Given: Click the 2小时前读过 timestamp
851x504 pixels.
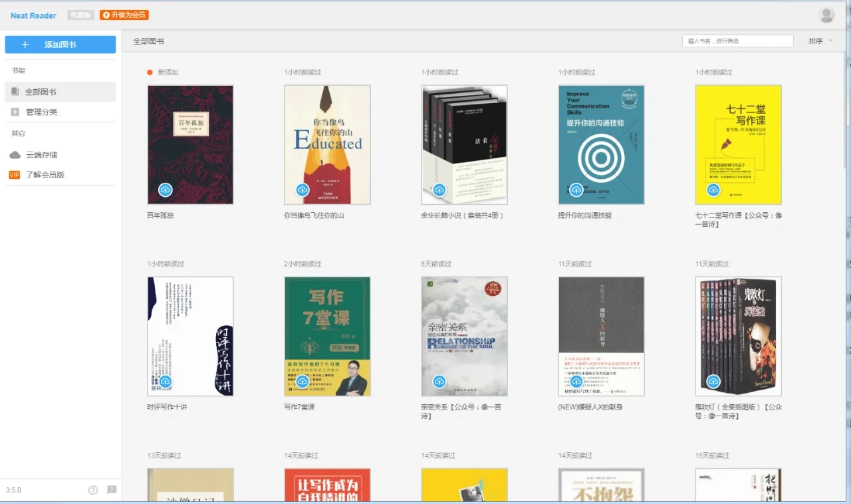Looking at the screenshot, I should coord(303,264).
